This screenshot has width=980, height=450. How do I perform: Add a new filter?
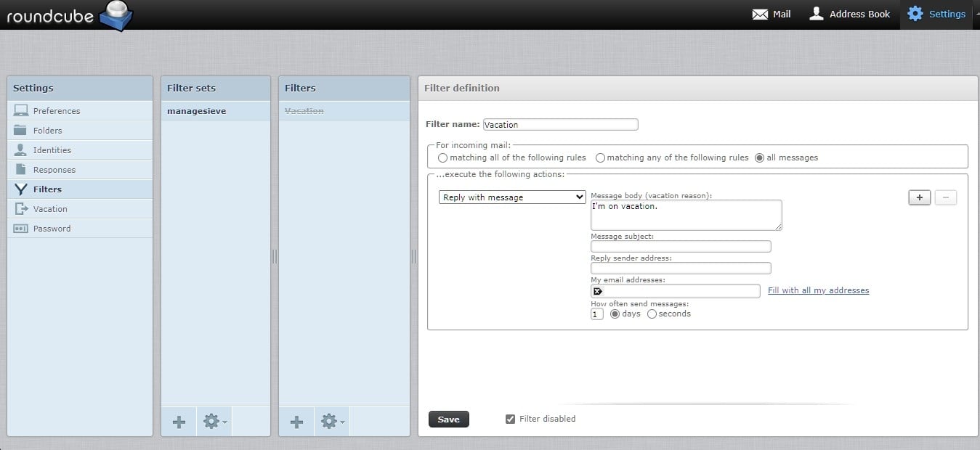coord(296,422)
